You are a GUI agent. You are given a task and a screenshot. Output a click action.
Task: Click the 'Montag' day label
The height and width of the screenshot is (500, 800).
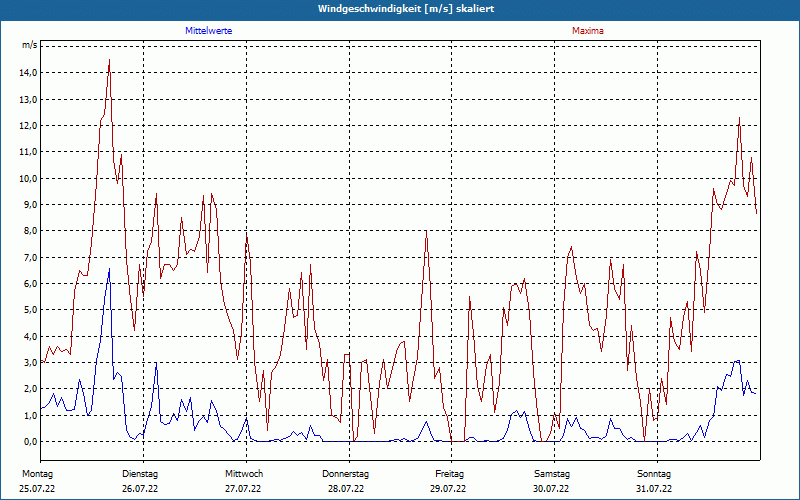click(x=37, y=474)
